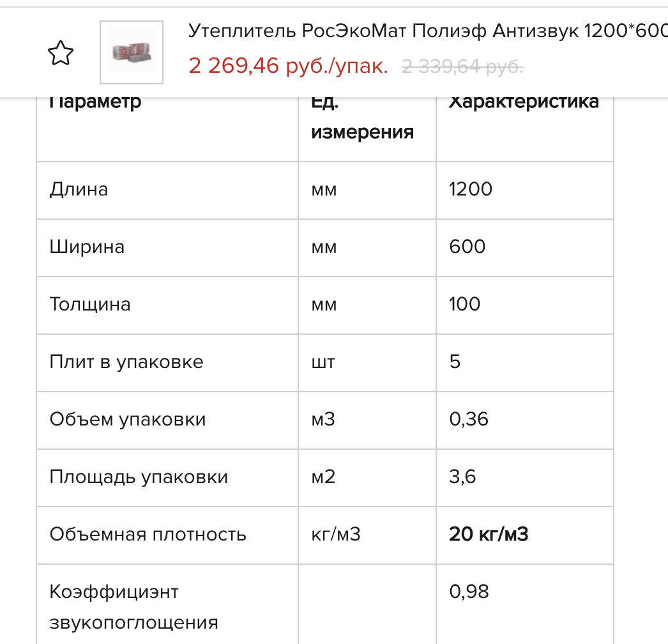This screenshot has height=644, width=668.
Task: Click the шт unit cell
Action: [323, 362]
